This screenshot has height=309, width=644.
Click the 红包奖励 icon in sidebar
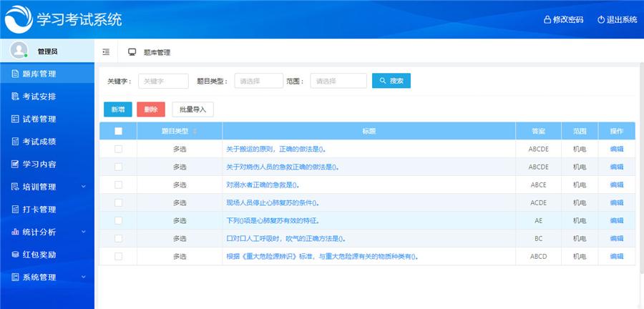coord(15,255)
